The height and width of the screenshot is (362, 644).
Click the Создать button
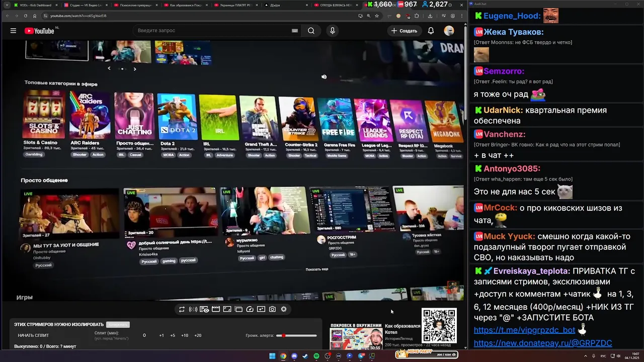pos(404,31)
